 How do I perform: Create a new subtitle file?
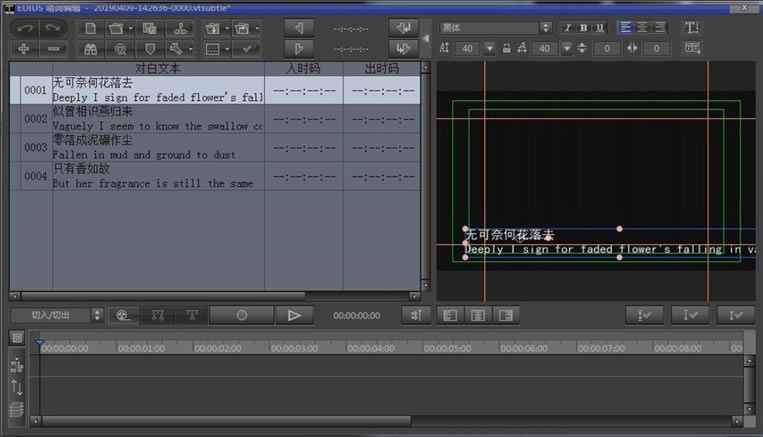[x=91, y=29]
